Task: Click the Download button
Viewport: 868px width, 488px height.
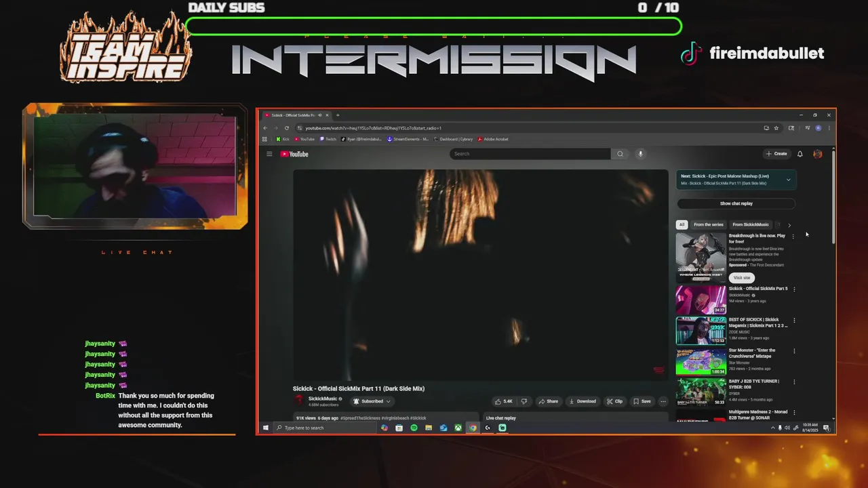Action: [583, 401]
